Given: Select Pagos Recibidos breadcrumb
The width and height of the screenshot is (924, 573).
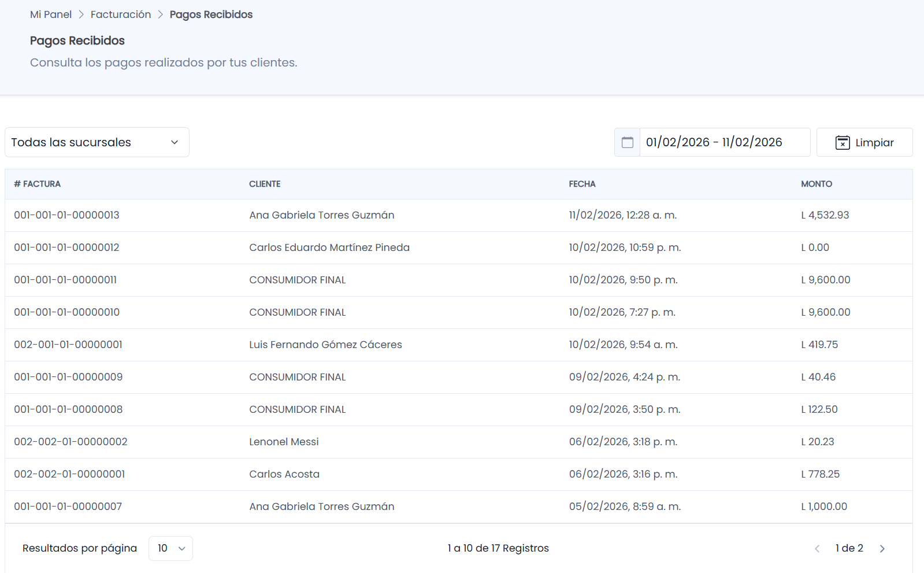Looking at the screenshot, I should click(x=211, y=14).
